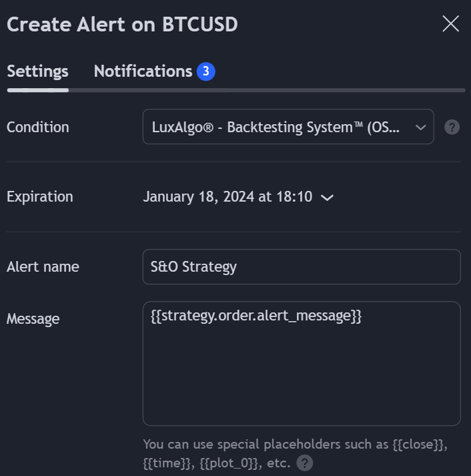The width and height of the screenshot is (471, 476).
Task: Click the blue Notifications count badge
Action: pos(206,71)
